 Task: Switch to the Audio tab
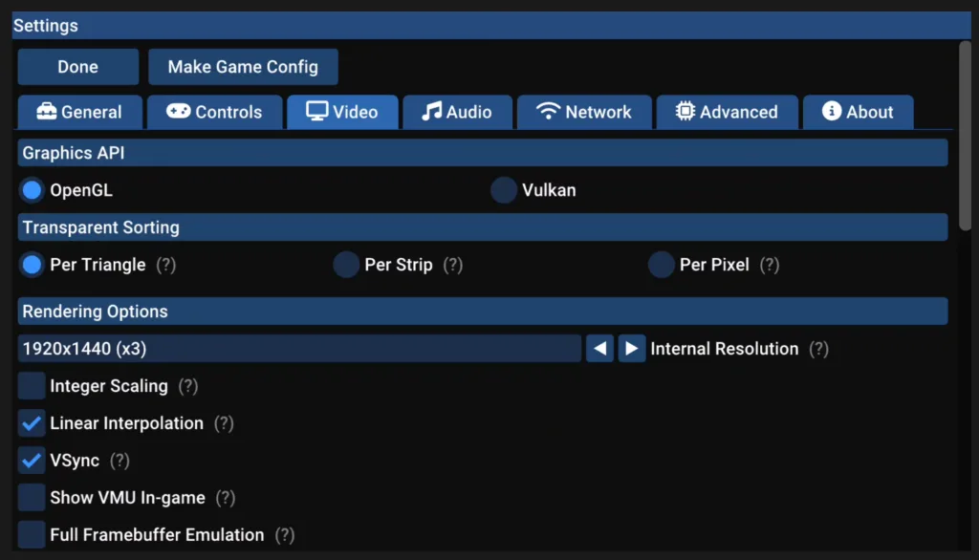pos(457,112)
